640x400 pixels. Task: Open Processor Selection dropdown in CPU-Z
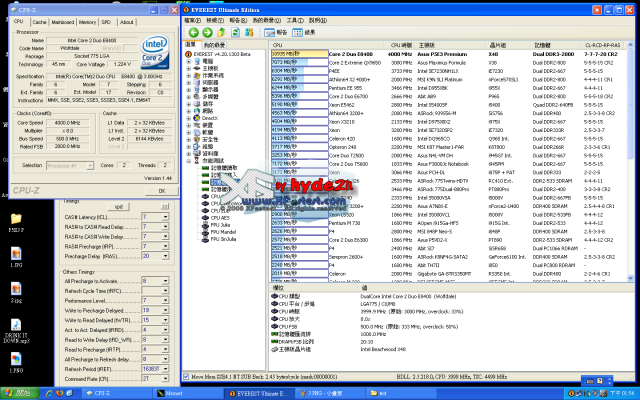coord(90,165)
